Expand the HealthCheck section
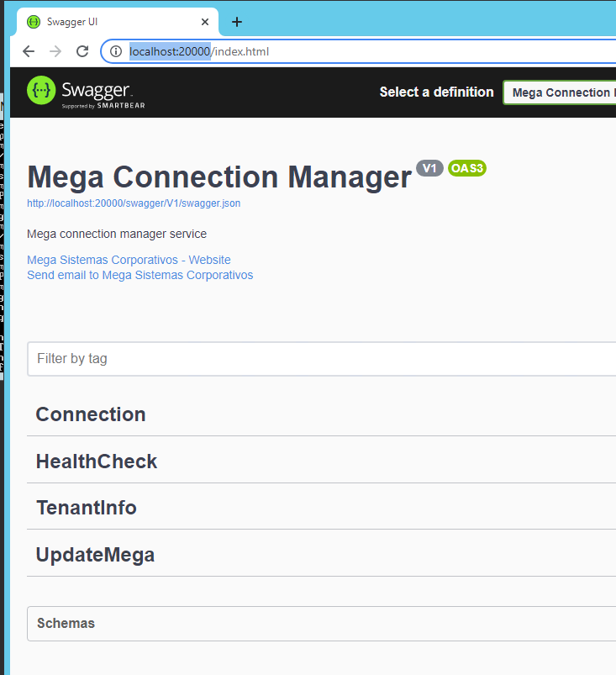 97,461
